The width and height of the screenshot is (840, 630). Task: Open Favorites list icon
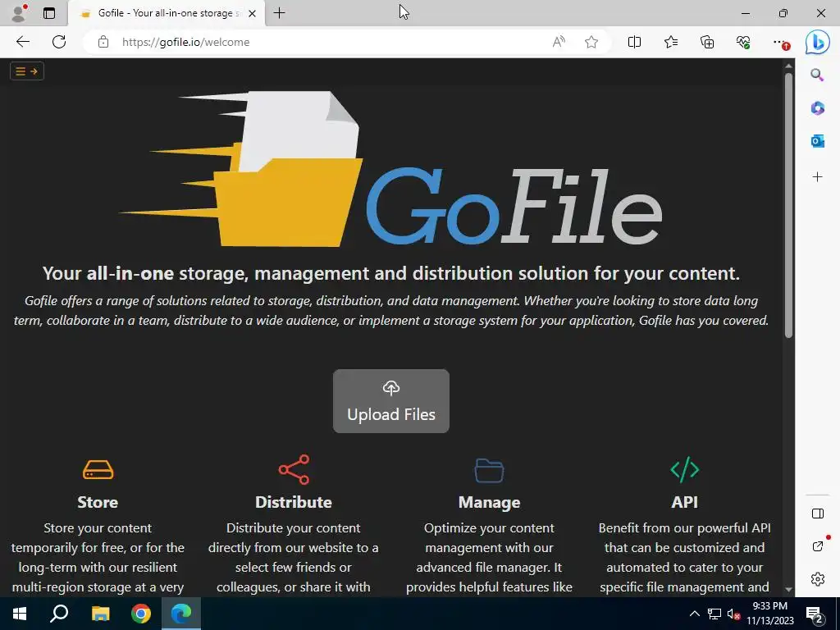click(671, 42)
